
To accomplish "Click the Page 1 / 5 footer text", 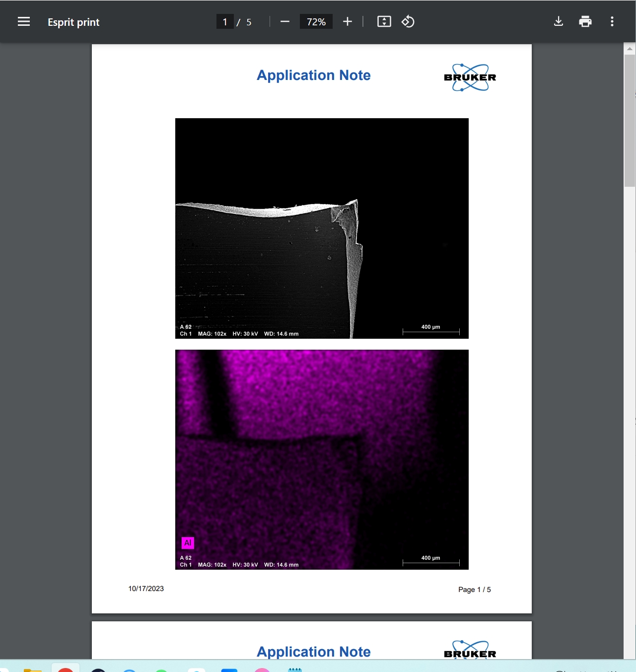I will tap(475, 590).
